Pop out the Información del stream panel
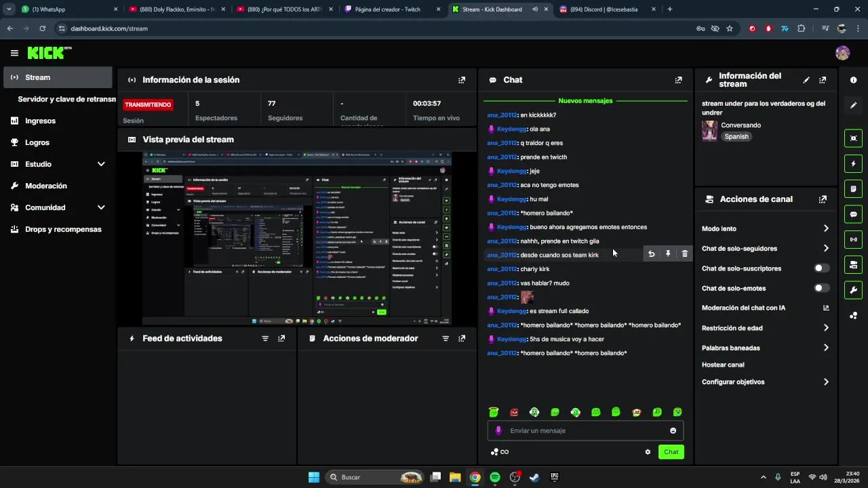The height and width of the screenshot is (488, 868). coord(823,80)
